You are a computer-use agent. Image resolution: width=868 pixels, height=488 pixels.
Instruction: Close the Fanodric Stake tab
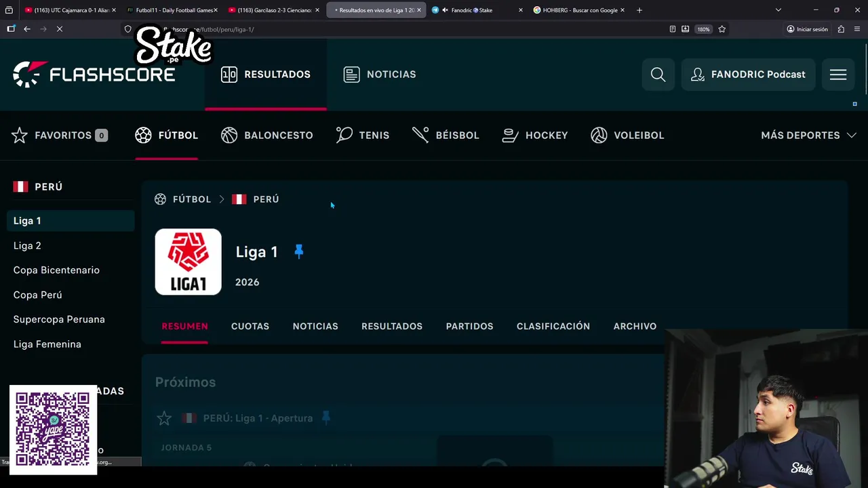(x=521, y=10)
